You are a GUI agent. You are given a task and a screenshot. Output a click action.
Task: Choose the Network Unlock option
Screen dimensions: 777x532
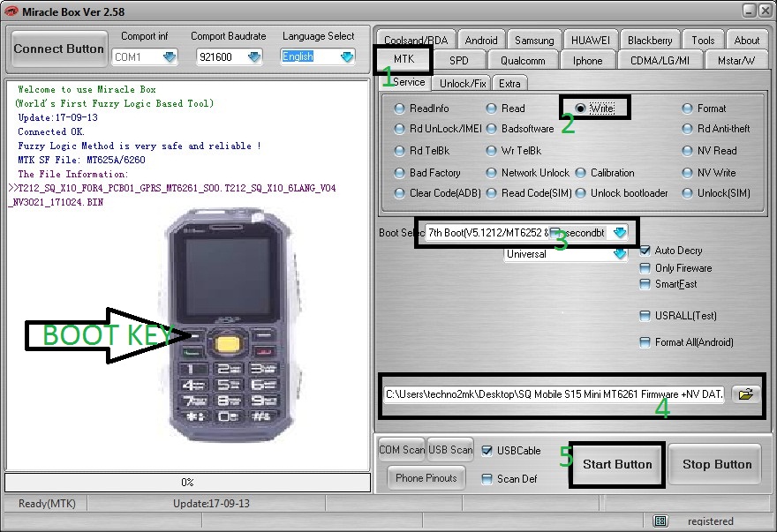[x=493, y=173]
